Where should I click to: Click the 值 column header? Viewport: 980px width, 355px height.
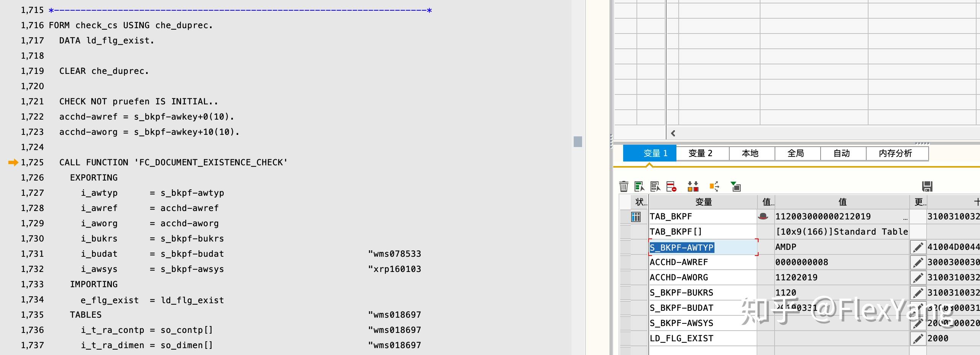842,202
